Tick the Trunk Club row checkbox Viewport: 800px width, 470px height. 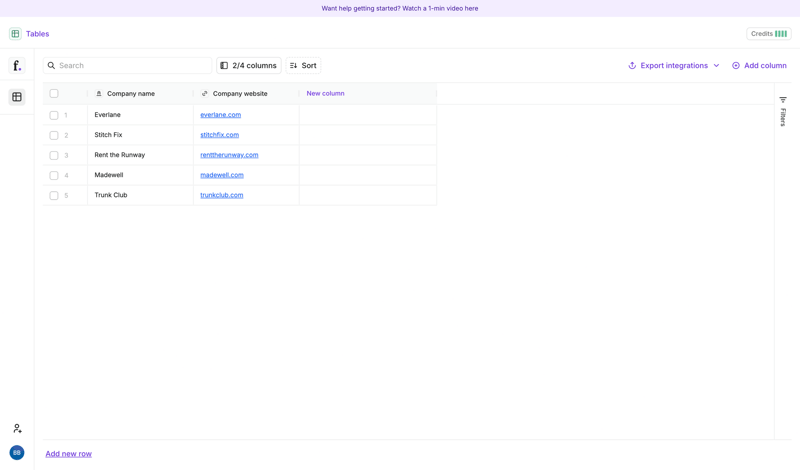click(54, 195)
